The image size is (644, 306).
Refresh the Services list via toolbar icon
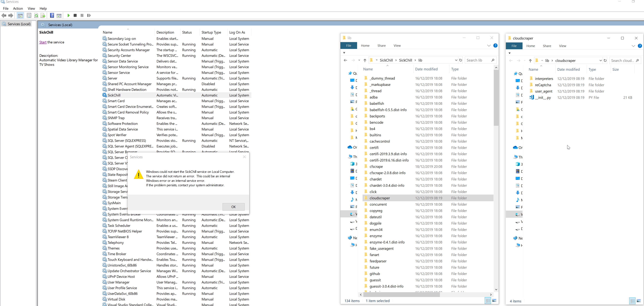(x=36, y=16)
